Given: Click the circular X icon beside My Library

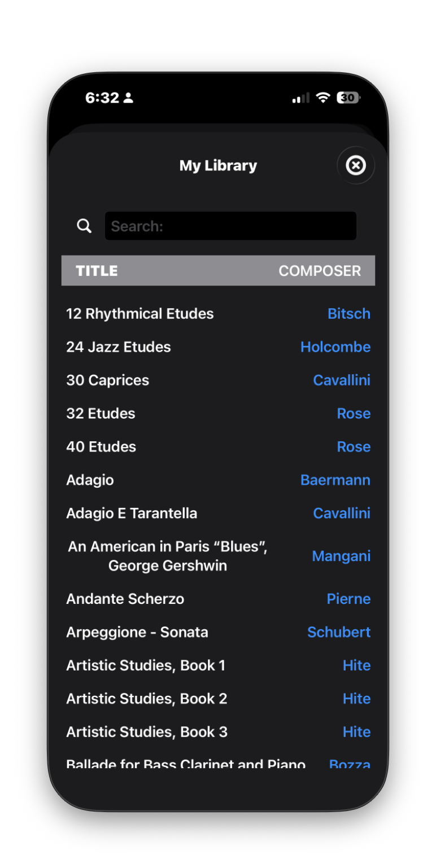Looking at the screenshot, I should click(356, 165).
